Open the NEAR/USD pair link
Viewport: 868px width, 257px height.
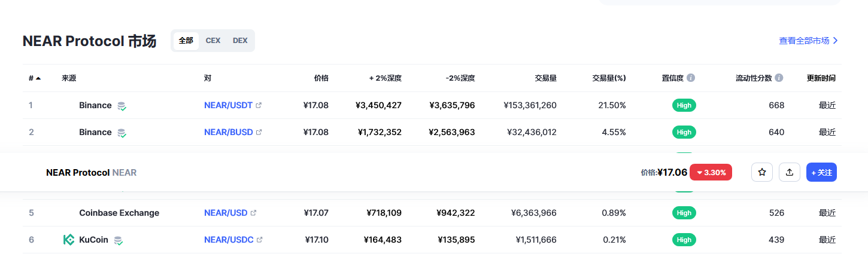226,213
